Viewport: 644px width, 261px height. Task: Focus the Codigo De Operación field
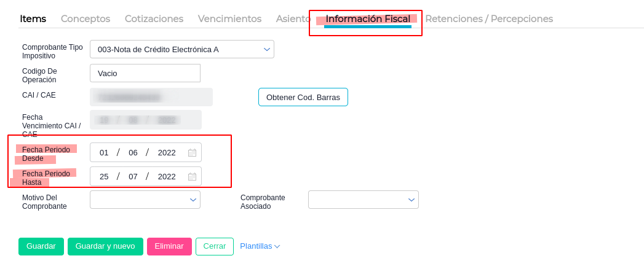pyautogui.click(x=145, y=73)
